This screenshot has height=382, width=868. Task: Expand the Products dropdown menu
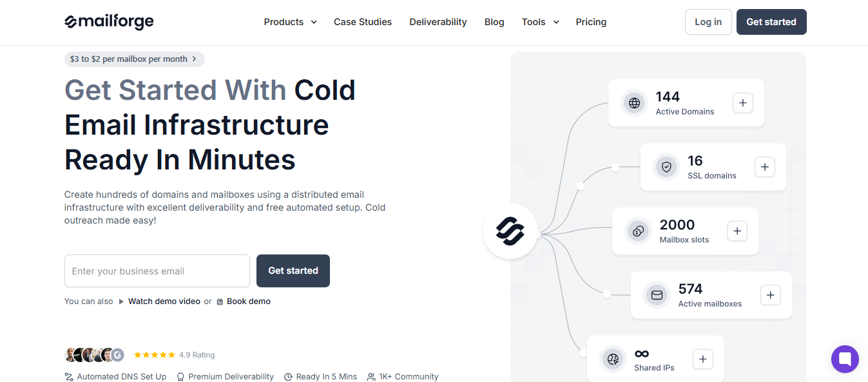coord(290,21)
